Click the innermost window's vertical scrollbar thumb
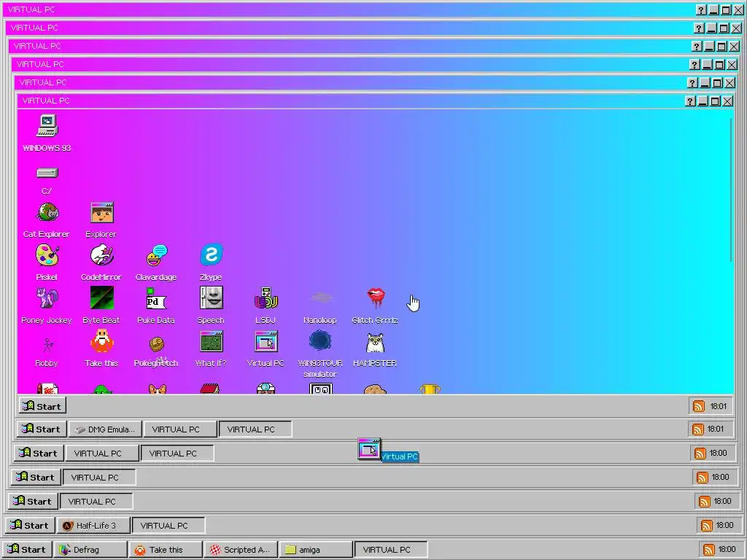 point(731,190)
